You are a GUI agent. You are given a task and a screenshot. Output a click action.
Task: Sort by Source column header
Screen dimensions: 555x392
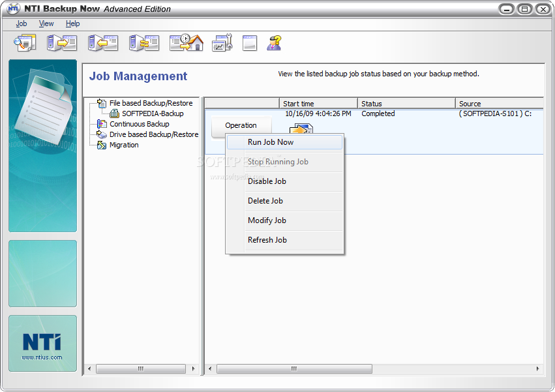click(500, 104)
